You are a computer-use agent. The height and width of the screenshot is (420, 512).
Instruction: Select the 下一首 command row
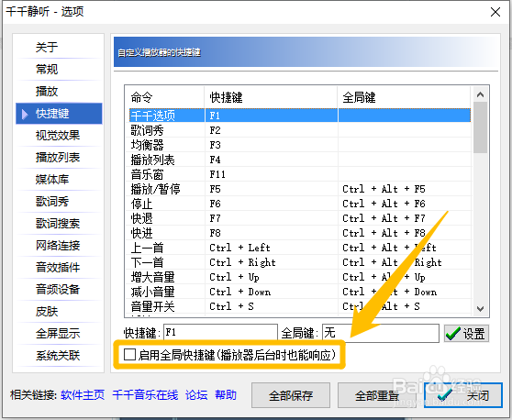click(x=300, y=262)
